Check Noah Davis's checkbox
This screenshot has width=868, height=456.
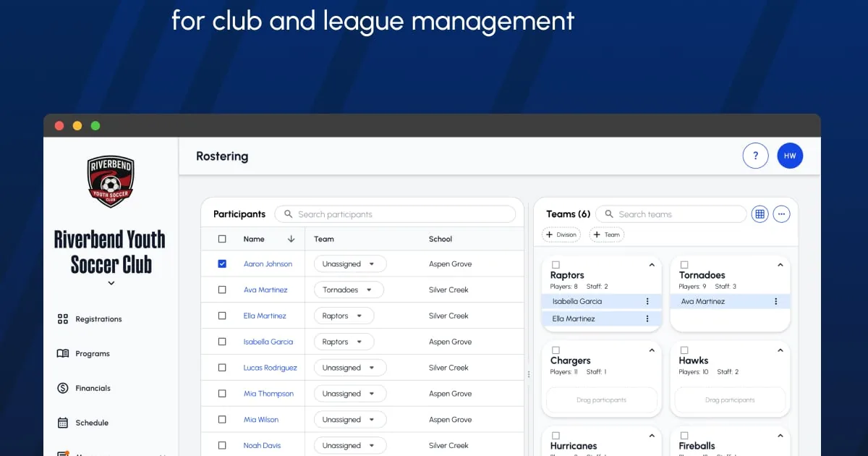tap(222, 447)
